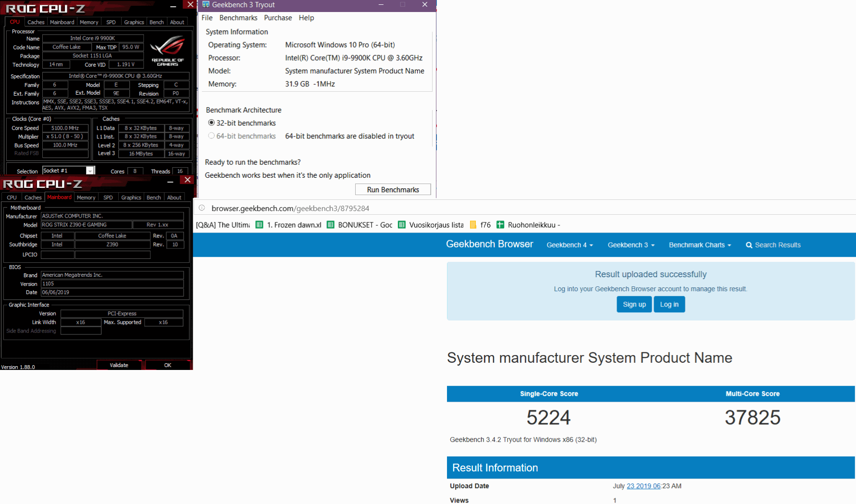Minimize the upper ROG CPU-Z window
Viewport: 856px width, 504px height.
click(x=173, y=6)
